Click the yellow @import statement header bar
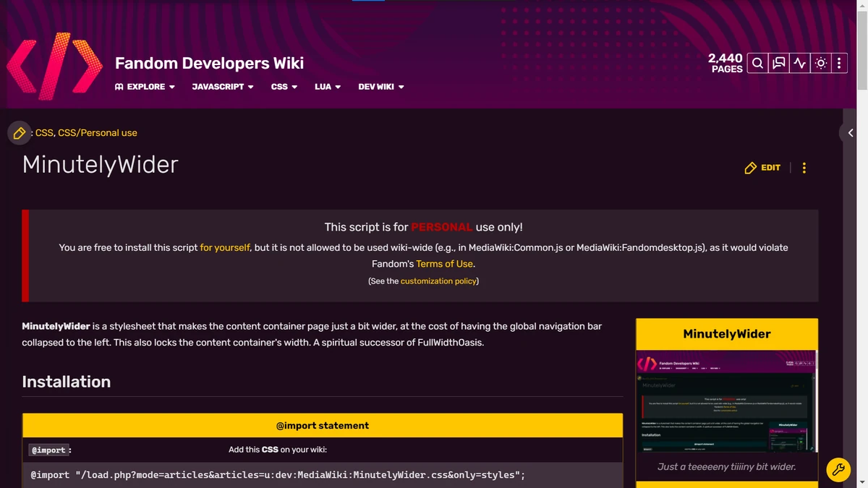The image size is (868, 488). [323, 425]
